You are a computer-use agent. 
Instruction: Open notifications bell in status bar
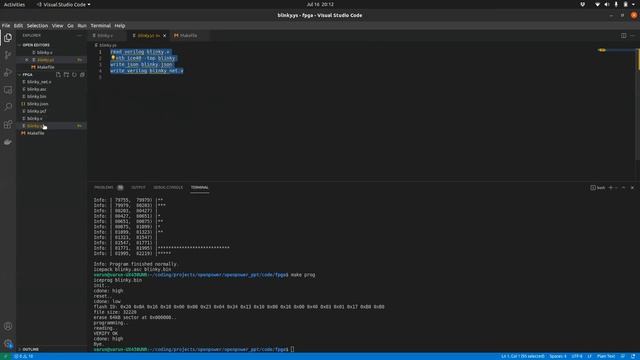click(x=633, y=356)
